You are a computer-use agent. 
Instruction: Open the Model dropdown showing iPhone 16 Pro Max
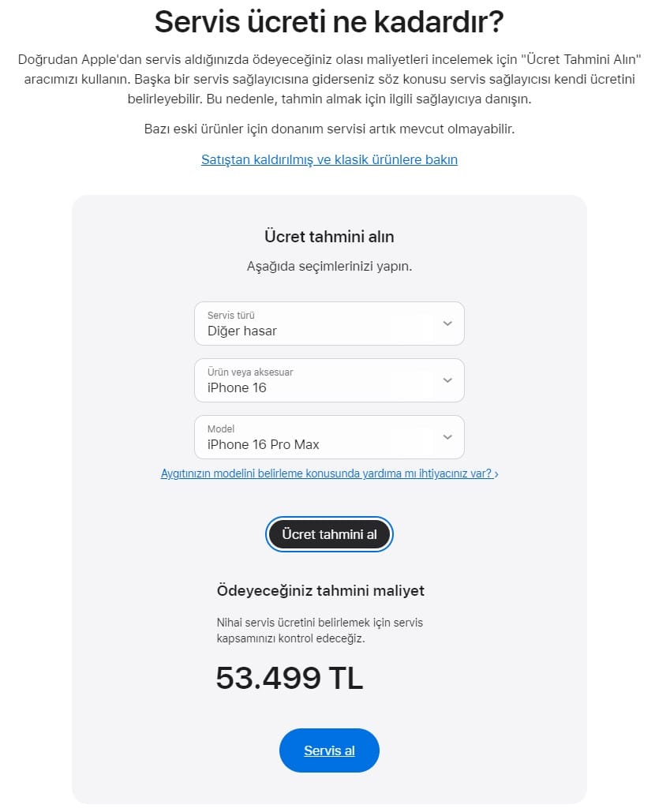(x=329, y=437)
